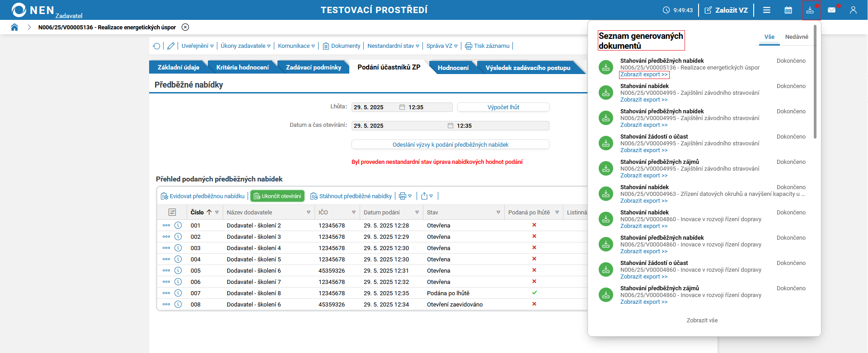
Task: Expand the Nestandardní stav dropdown
Action: (393, 46)
